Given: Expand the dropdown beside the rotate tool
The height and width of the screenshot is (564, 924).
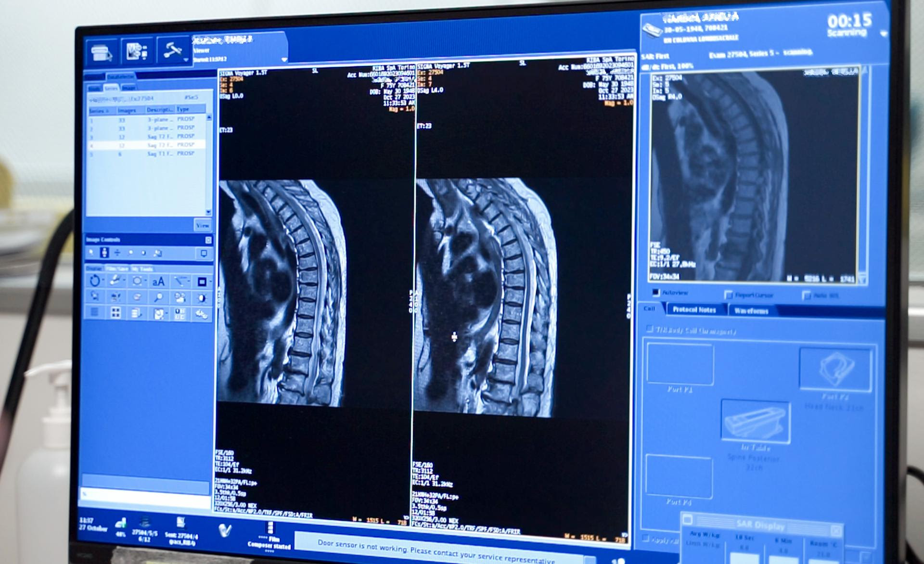Looking at the screenshot, I should pyautogui.click(x=103, y=280).
